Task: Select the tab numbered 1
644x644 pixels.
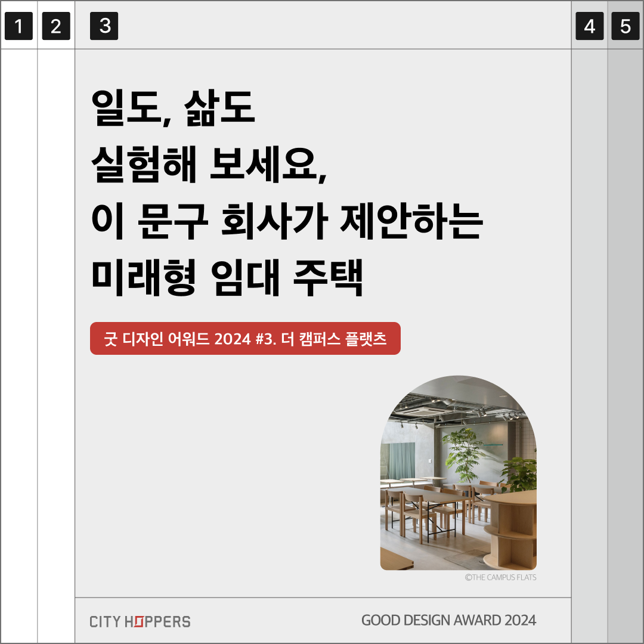Action: click(18, 26)
